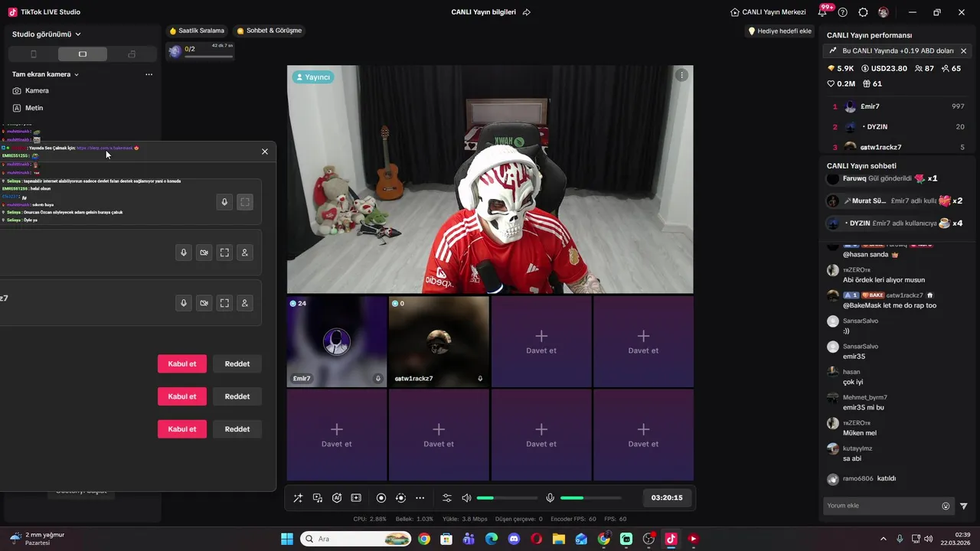
Task: Open Opera browser from the taskbar
Action: (x=537, y=539)
